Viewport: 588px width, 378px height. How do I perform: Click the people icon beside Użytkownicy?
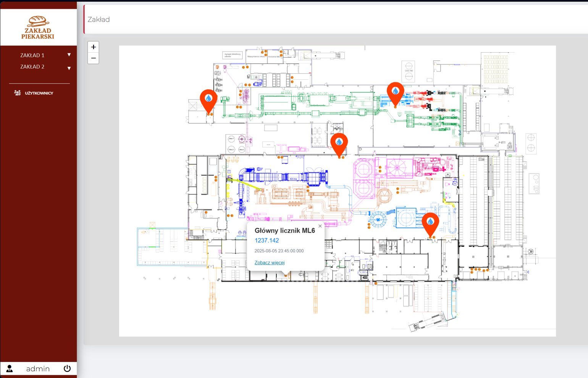[17, 93]
